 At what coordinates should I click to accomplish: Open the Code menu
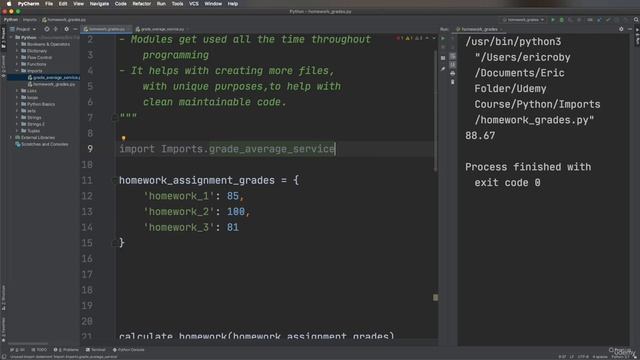(120, 4)
